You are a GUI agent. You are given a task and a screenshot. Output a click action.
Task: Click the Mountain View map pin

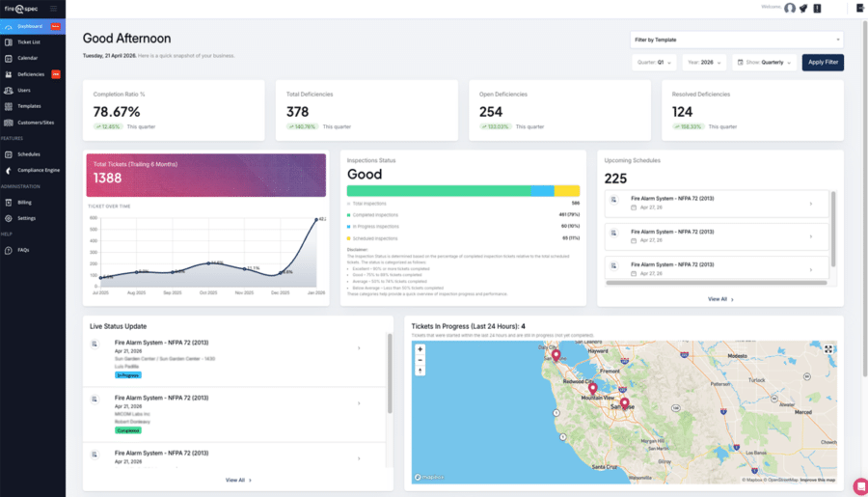pos(593,389)
